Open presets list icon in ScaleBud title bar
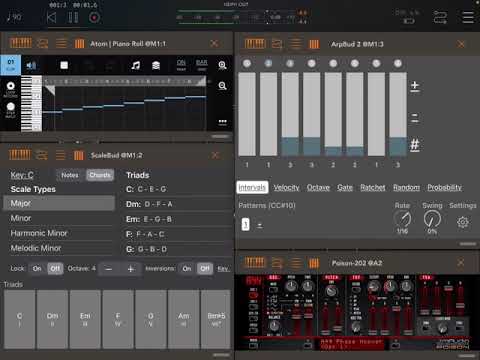This screenshot has width=480, height=360. (60, 155)
